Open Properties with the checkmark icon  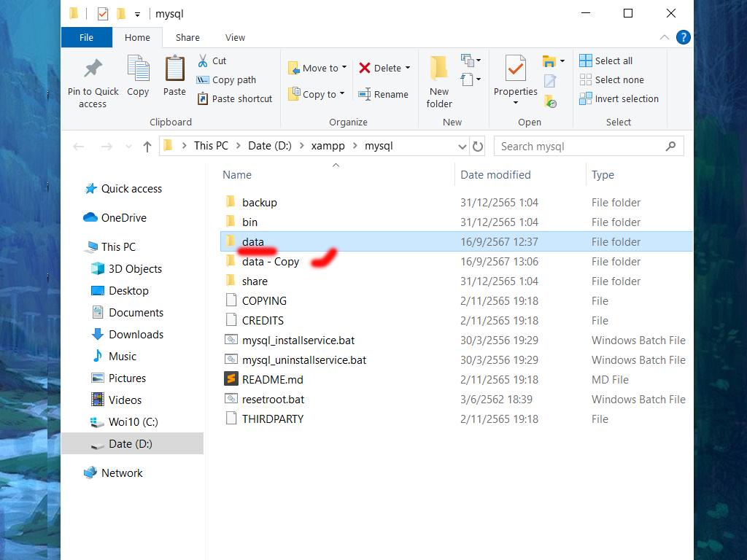point(515,70)
